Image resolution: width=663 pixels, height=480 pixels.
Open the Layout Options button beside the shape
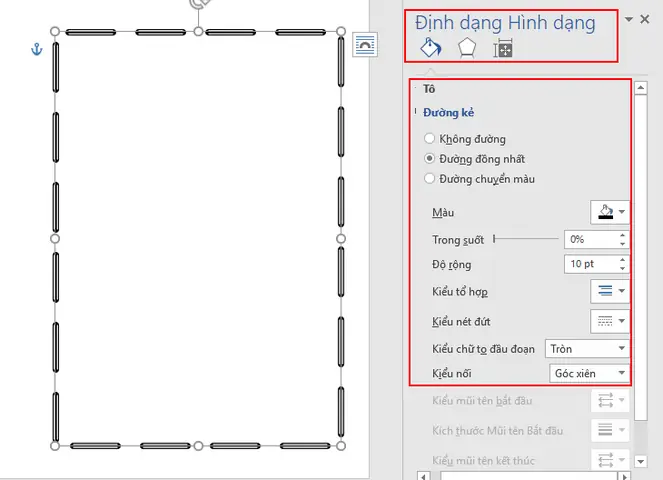pos(365,45)
